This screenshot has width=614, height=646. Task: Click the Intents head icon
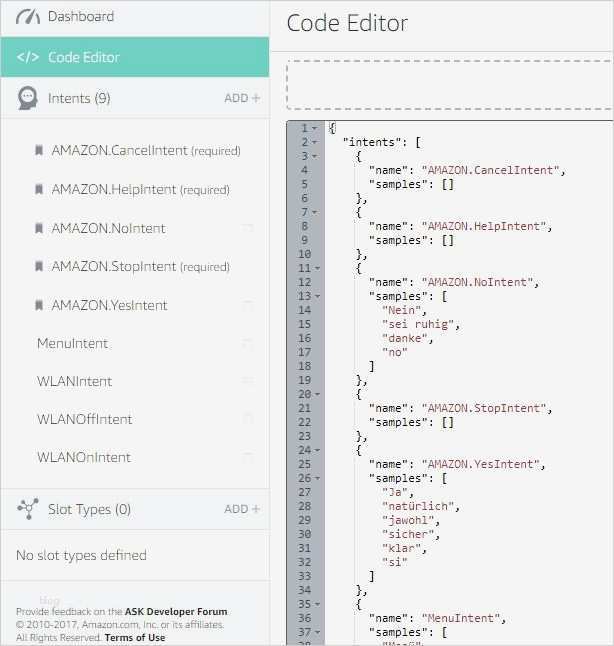tap(28, 98)
